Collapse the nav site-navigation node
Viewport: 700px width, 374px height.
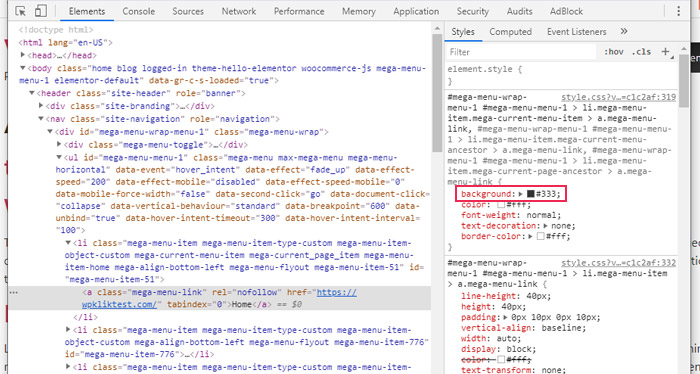coord(41,119)
